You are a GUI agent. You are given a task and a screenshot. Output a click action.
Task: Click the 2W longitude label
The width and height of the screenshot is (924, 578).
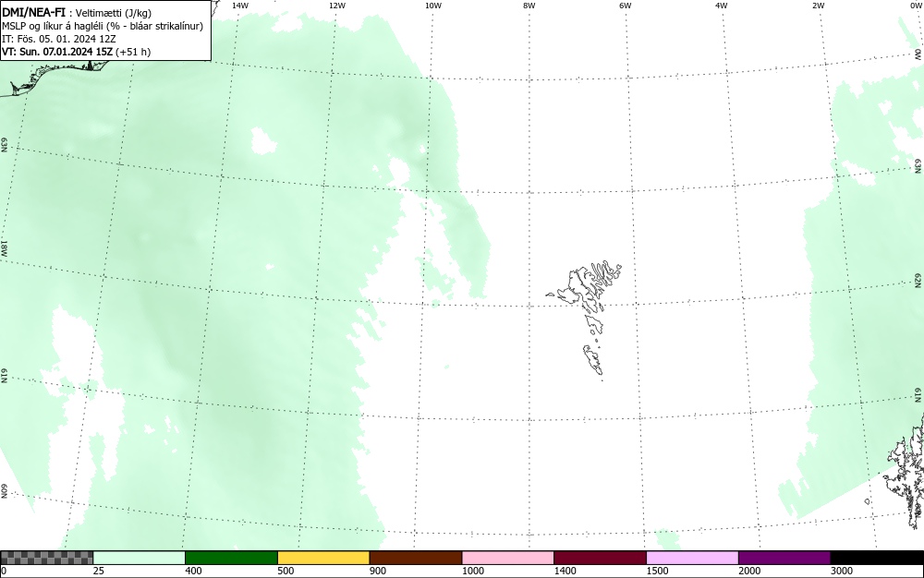818,6
